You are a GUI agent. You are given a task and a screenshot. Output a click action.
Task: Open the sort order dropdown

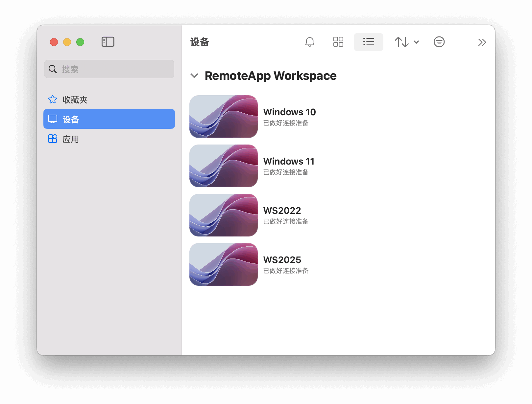click(407, 42)
